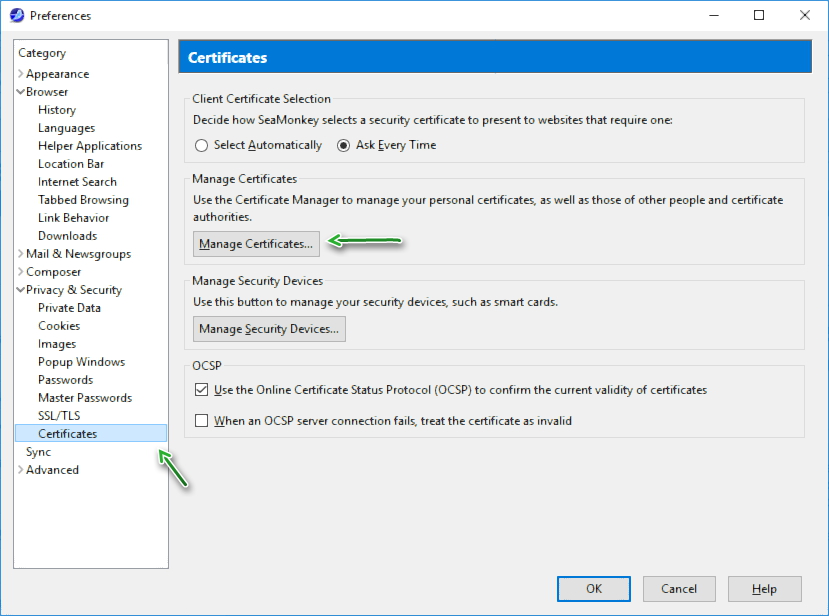829x616 pixels.
Task: Click the Manage Security Devices button
Action: pos(269,328)
